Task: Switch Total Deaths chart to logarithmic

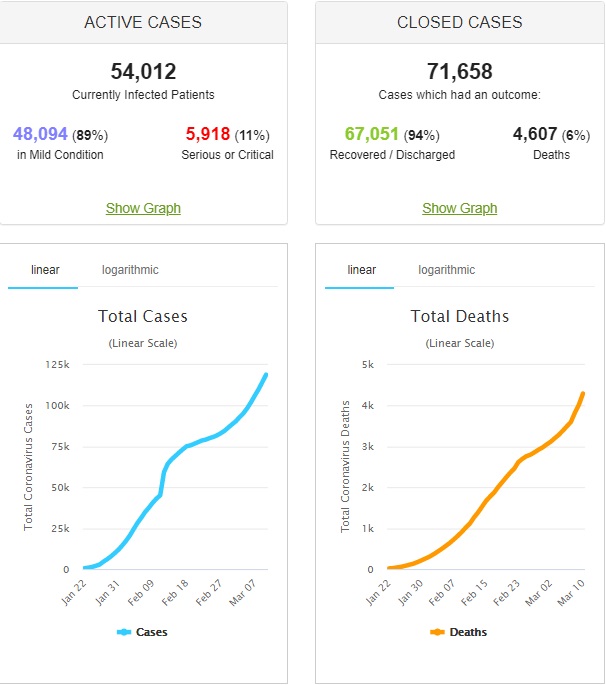Action: [x=446, y=270]
